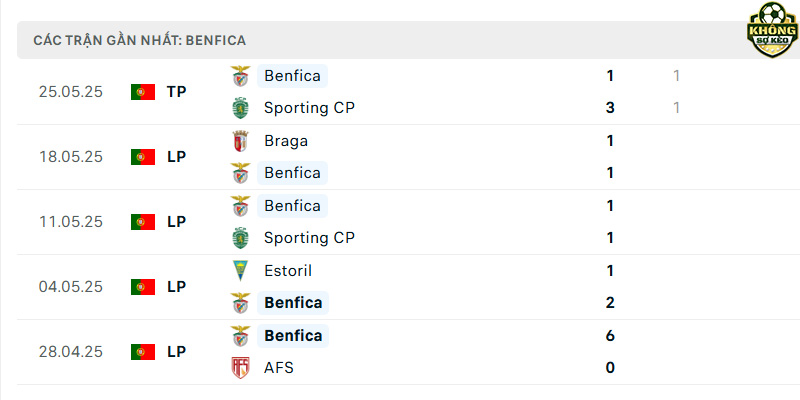Click the 25.05.25 match date
800x400 pixels.
point(71,92)
